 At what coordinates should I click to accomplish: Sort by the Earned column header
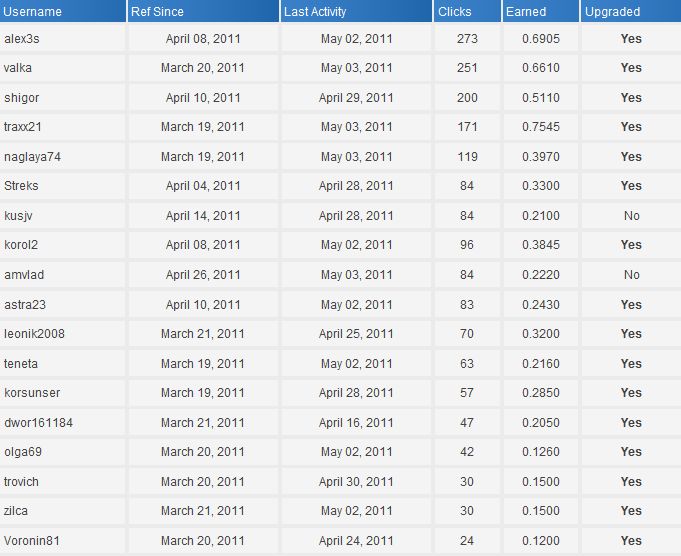click(526, 11)
